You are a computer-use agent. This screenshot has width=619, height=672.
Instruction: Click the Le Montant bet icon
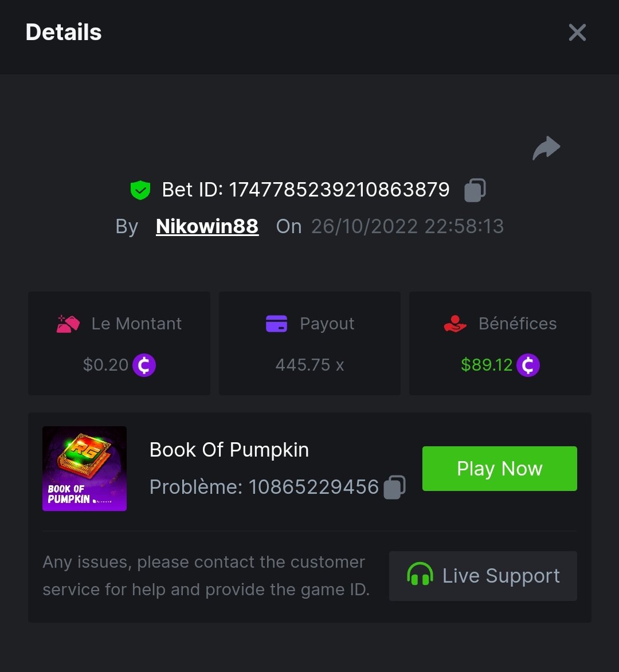68,324
